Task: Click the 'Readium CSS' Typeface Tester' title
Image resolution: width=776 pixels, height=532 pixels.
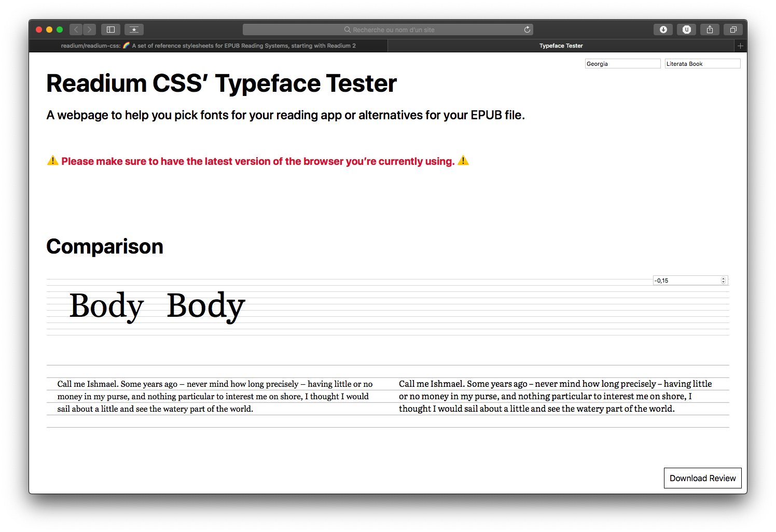Action: coord(221,83)
